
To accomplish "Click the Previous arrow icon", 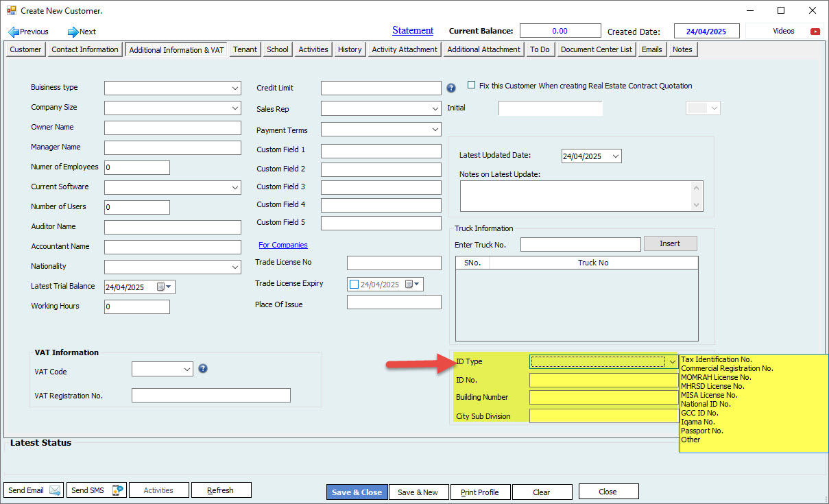I will tap(13, 32).
